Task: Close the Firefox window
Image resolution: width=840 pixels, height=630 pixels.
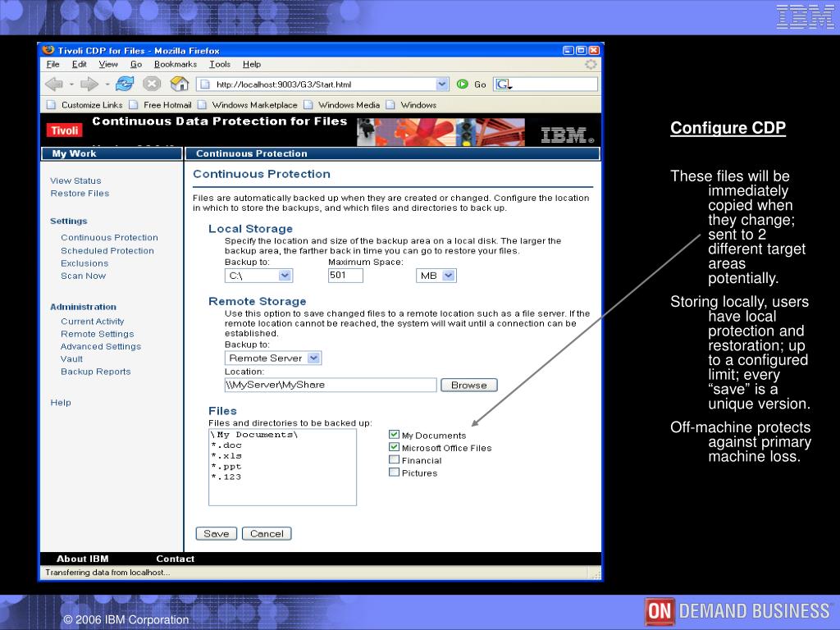Action: 594,50
